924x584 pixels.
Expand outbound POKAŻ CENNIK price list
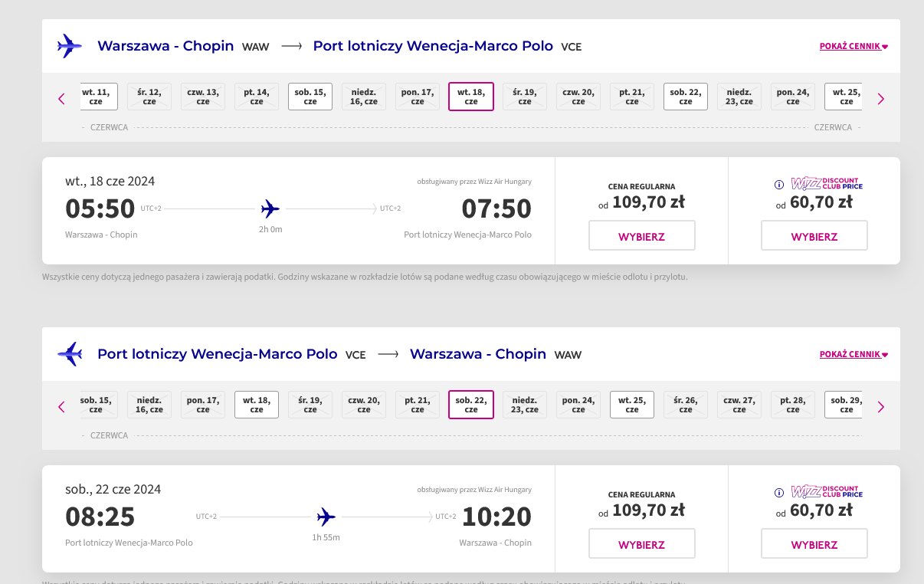pos(854,46)
